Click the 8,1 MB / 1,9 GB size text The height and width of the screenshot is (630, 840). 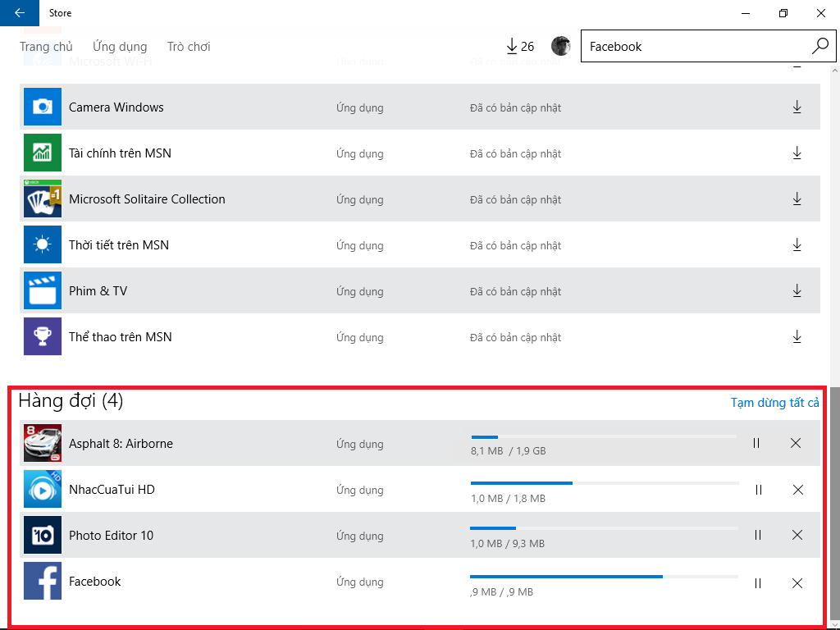[x=509, y=451]
